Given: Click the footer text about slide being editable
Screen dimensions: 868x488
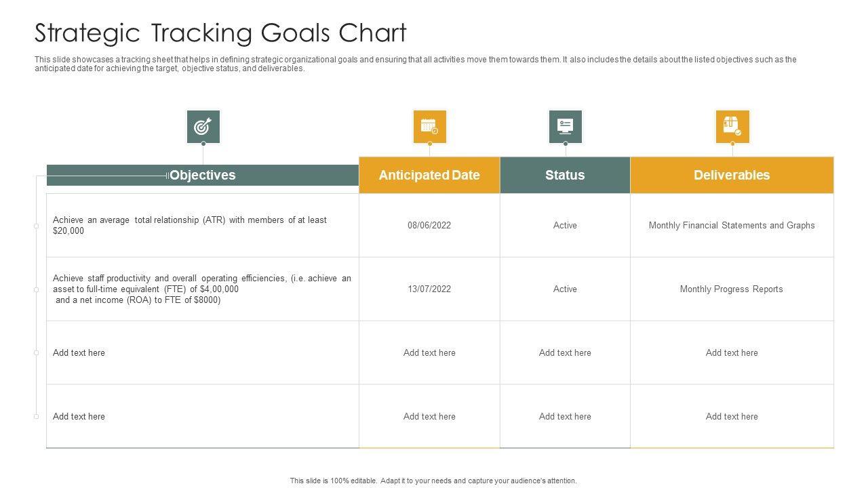Looking at the screenshot, I should [433, 481].
